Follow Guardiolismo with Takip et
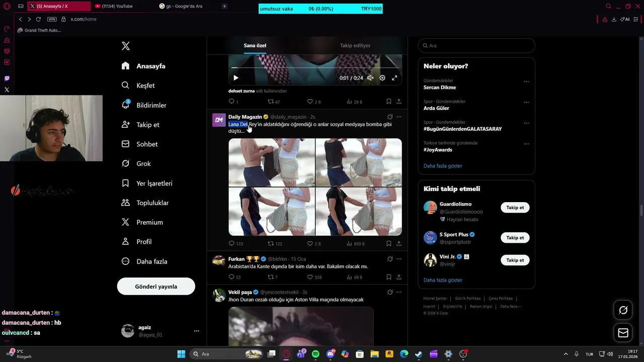The image size is (644, 362). tap(515, 208)
